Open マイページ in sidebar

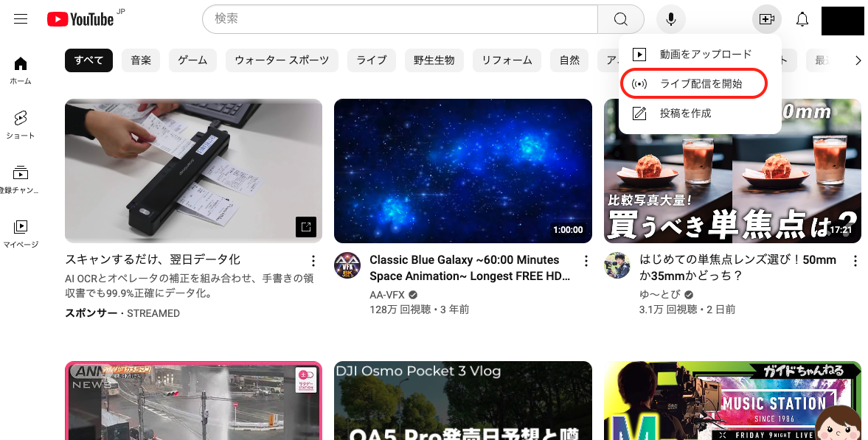(x=21, y=232)
